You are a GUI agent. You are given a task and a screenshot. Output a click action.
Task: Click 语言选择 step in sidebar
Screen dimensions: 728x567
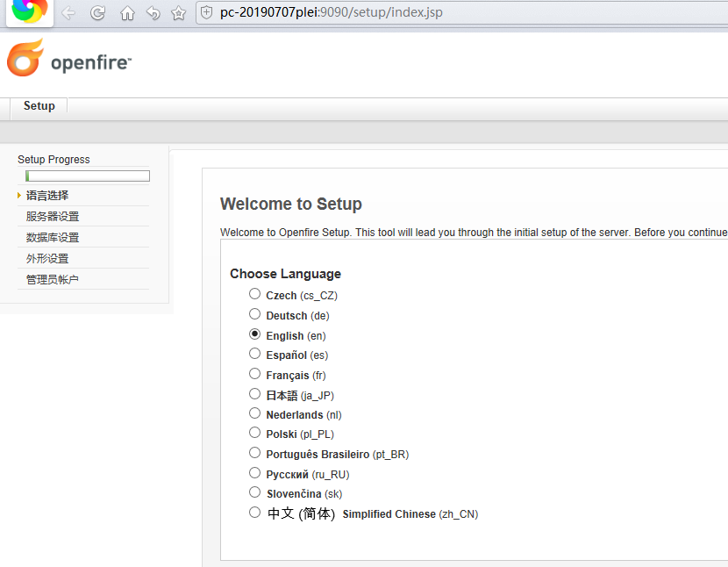click(x=47, y=195)
